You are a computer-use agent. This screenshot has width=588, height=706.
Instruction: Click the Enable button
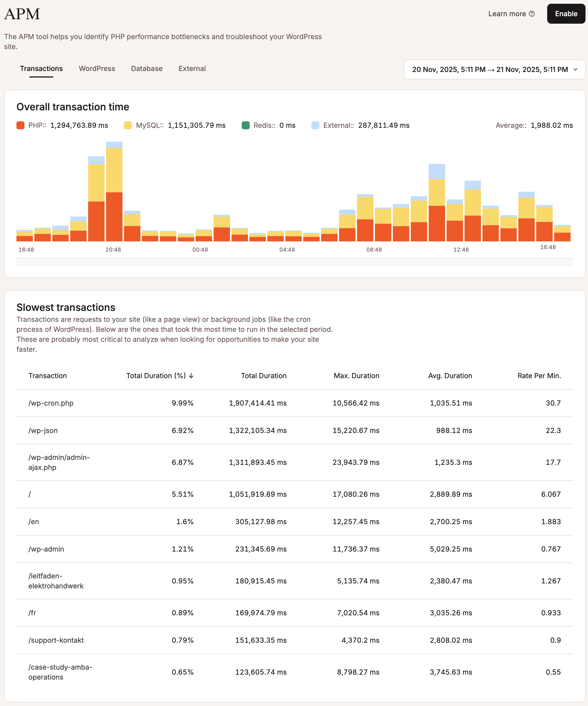pyautogui.click(x=566, y=14)
